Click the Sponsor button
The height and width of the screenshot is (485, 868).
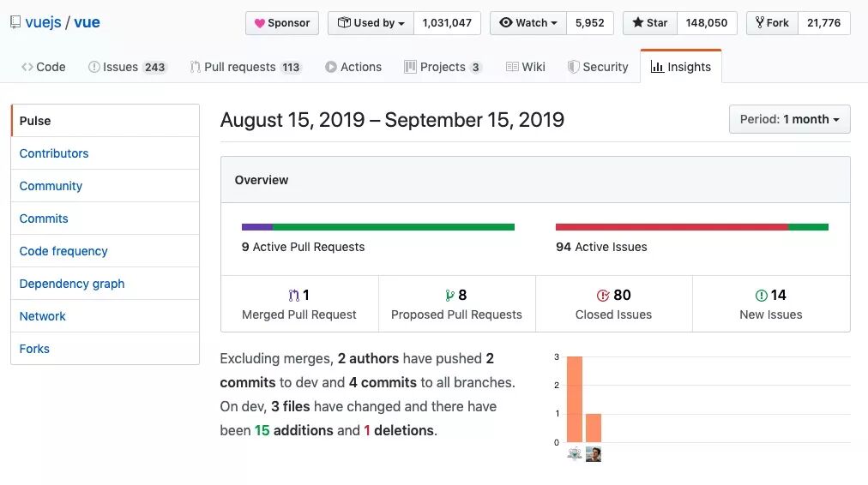282,22
